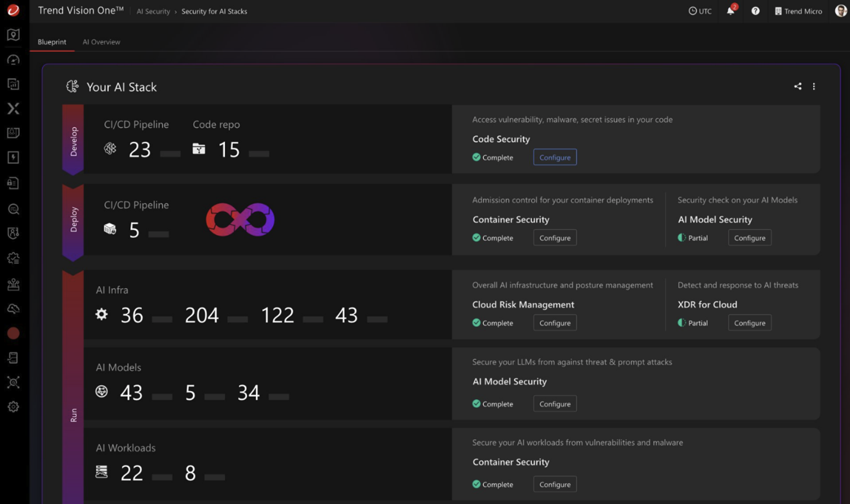The width and height of the screenshot is (850, 504).
Task: Open the Trend Micro account menu
Action: pyautogui.click(x=798, y=11)
